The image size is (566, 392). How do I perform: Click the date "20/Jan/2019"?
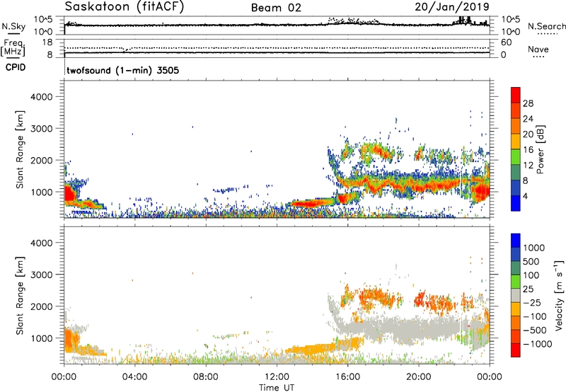pos(452,7)
